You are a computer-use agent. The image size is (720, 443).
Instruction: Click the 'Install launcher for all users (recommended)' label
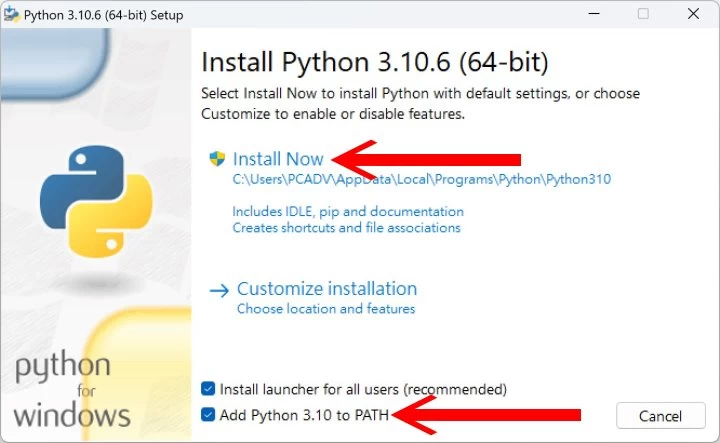pos(363,389)
